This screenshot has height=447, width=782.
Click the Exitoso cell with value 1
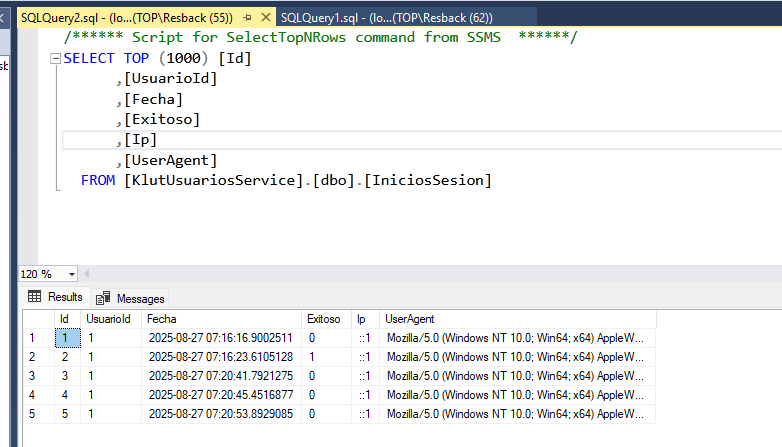click(x=327, y=357)
